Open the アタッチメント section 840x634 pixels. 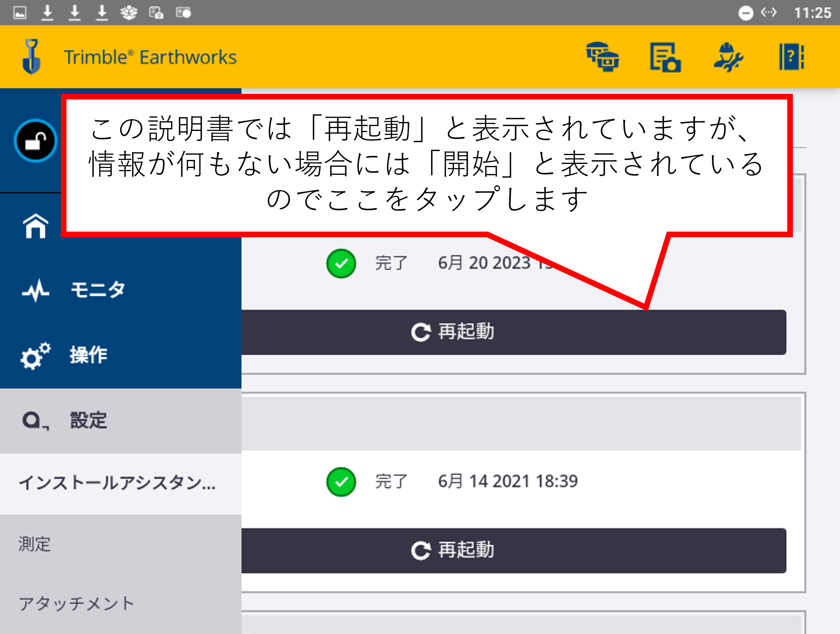tap(77, 603)
